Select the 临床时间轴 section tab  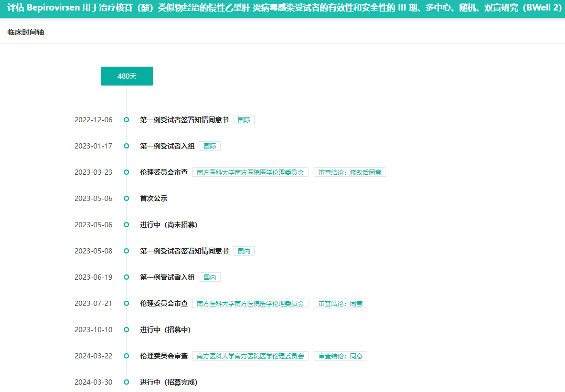tap(26, 33)
